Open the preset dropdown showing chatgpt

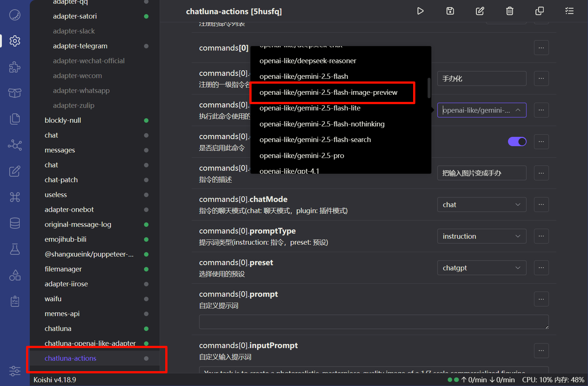pos(481,268)
